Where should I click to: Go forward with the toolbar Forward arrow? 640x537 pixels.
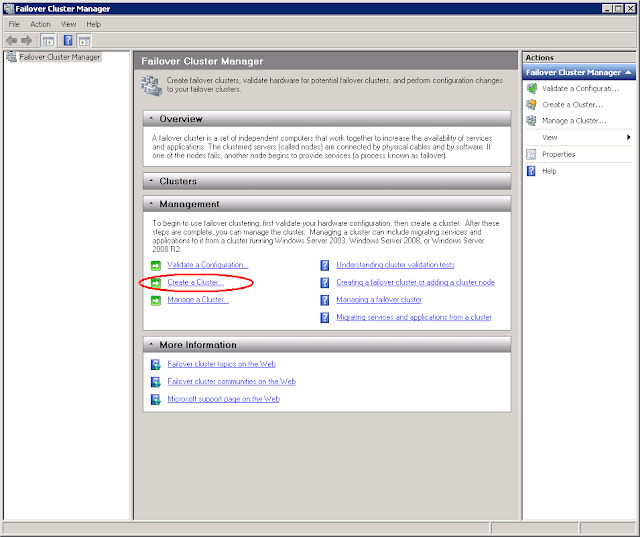tap(27, 40)
